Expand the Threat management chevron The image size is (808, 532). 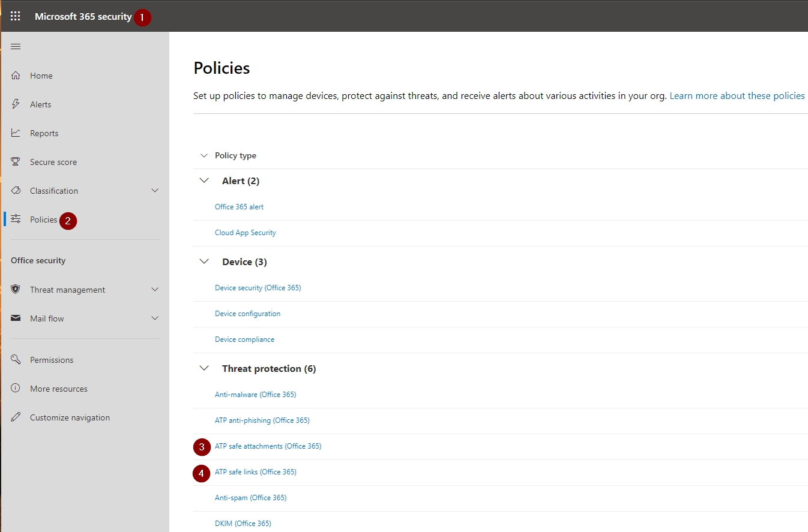click(x=155, y=290)
